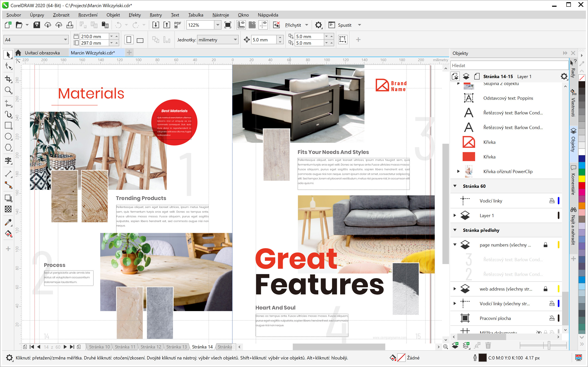Click the New Layer icon in Objekty
The height and width of the screenshot is (367, 588).
coord(455,345)
